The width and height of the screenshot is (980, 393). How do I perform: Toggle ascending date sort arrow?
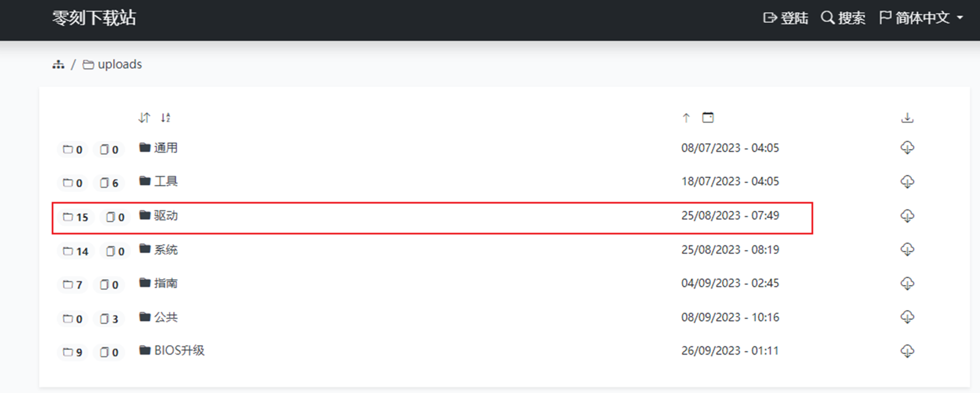point(686,118)
